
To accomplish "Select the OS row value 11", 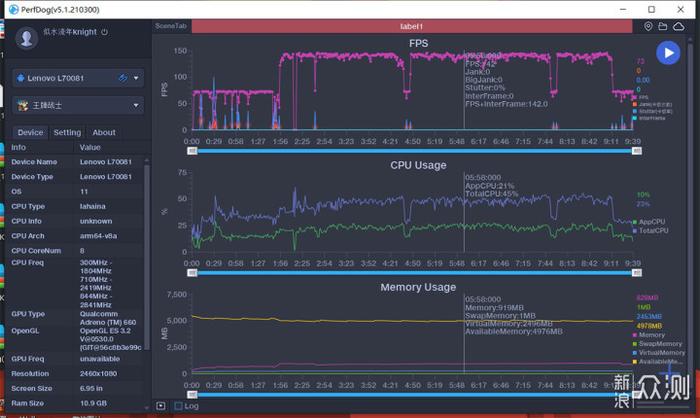I will (x=84, y=192).
